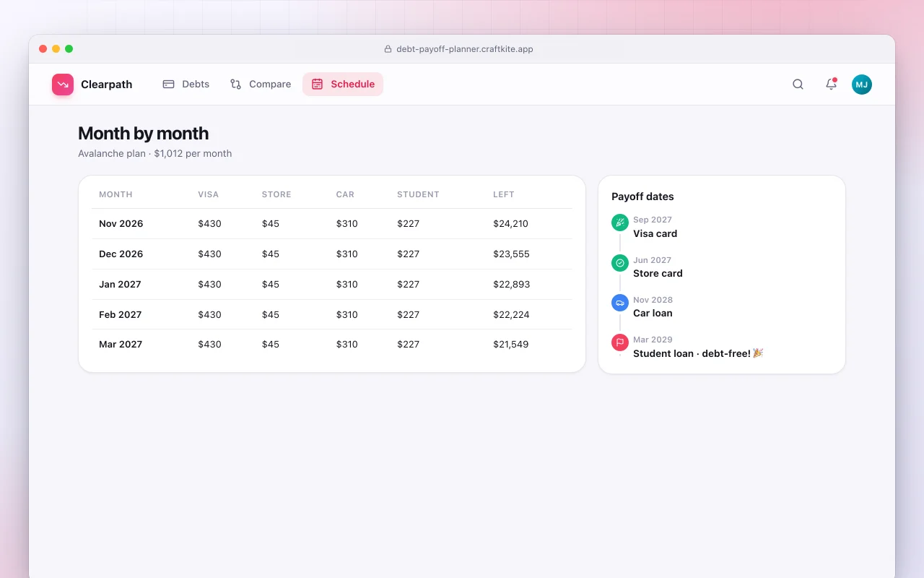Click the VISA column header
Image resolution: width=924 pixels, height=578 pixels.
point(209,194)
